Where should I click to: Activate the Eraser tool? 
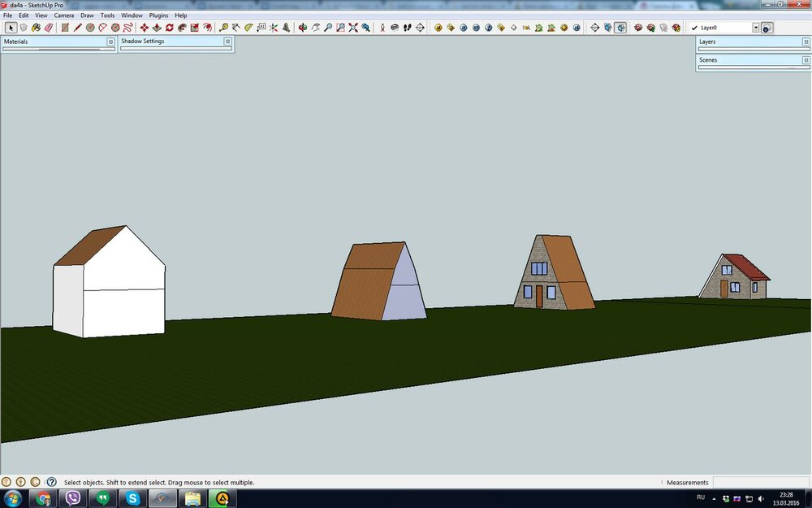(48, 27)
